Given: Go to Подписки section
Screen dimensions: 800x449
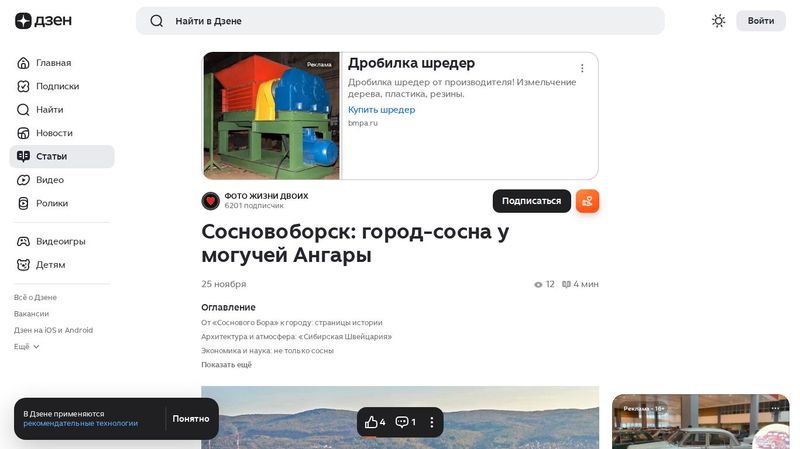Looking at the screenshot, I should pyautogui.click(x=57, y=86).
